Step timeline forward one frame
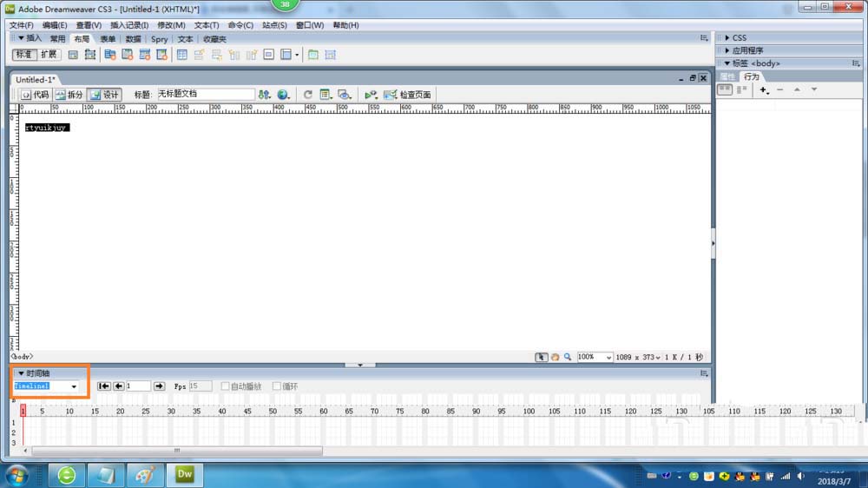 pyautogui.click(x=159, y=386)
